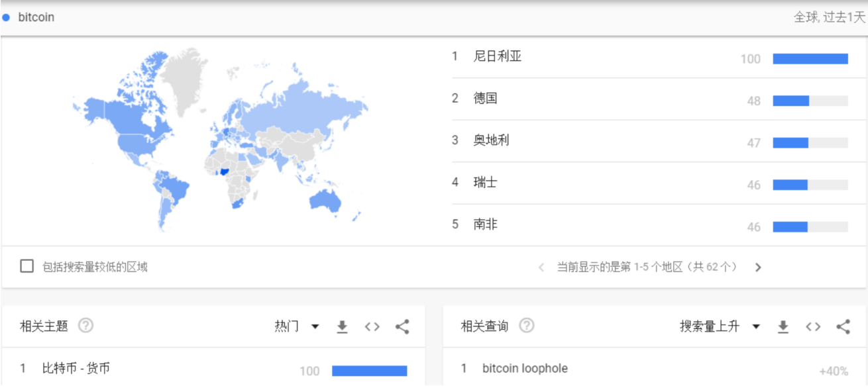
Task: Click the +40% rise value
Action: point(834,371)
